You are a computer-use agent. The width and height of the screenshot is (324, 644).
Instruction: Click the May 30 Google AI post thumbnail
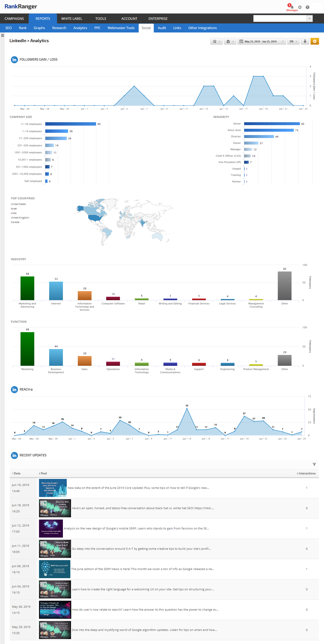pyautogui.click(x=55, y=609)
